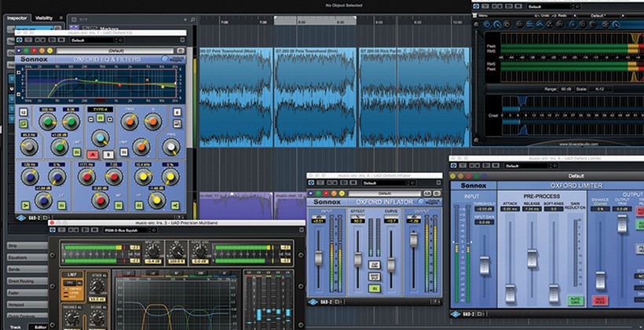The height and width of the screenshot is (330, 644).
Task: Toggle the Limiter Auto Gain button
Action: tap(576, 301)
